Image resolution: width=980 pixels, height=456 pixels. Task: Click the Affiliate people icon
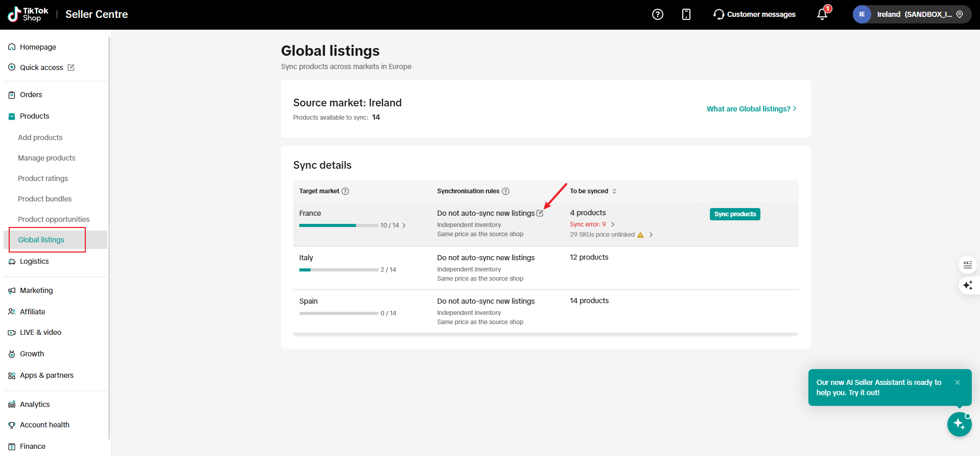tap(12, 312)
